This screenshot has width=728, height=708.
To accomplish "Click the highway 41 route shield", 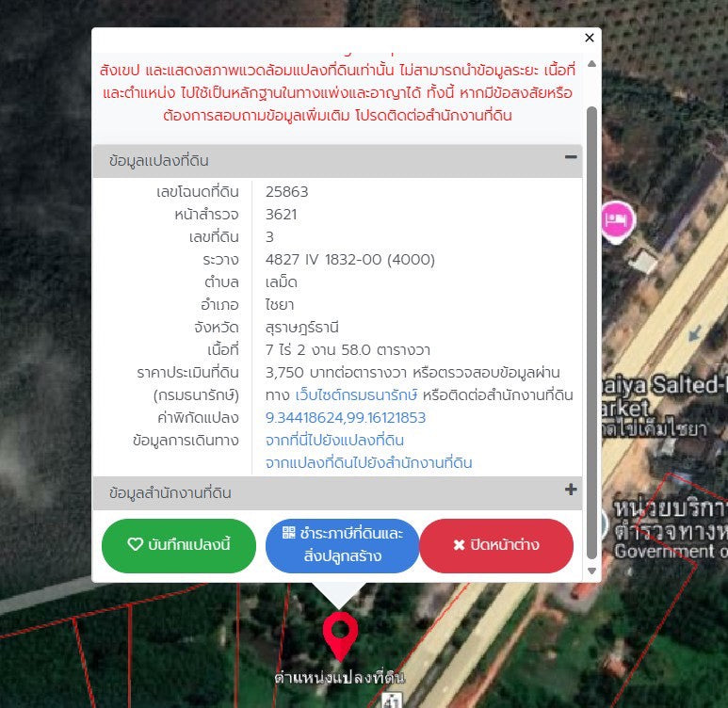I will tap(394, 700).
